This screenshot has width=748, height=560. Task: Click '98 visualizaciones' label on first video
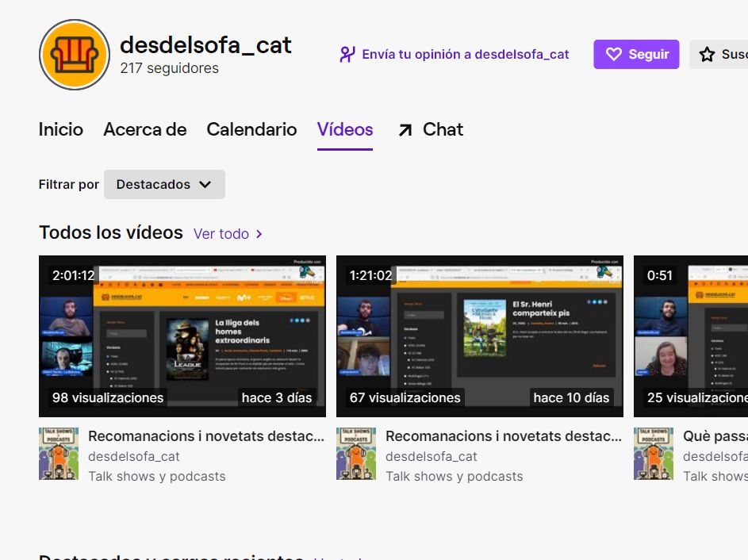(108, 398)
